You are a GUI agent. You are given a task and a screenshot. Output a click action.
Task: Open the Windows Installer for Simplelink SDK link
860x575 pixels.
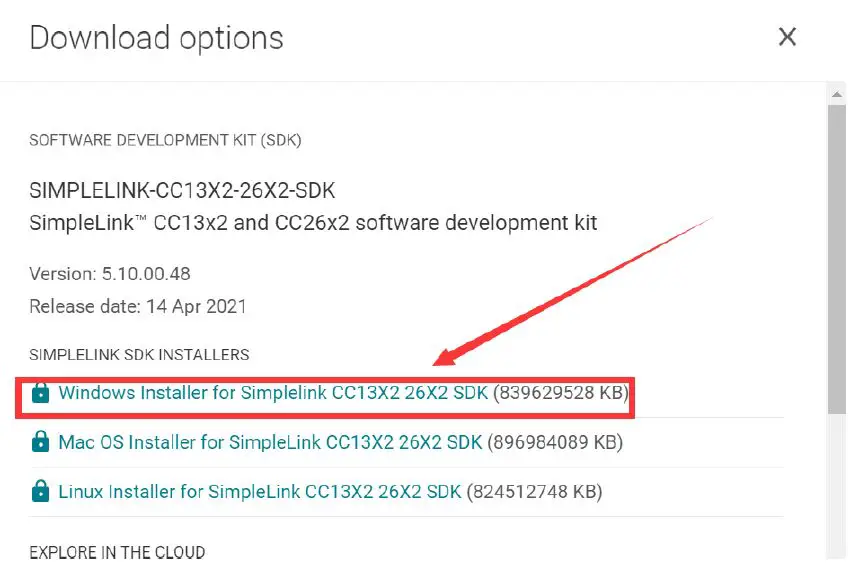[272, 393]
